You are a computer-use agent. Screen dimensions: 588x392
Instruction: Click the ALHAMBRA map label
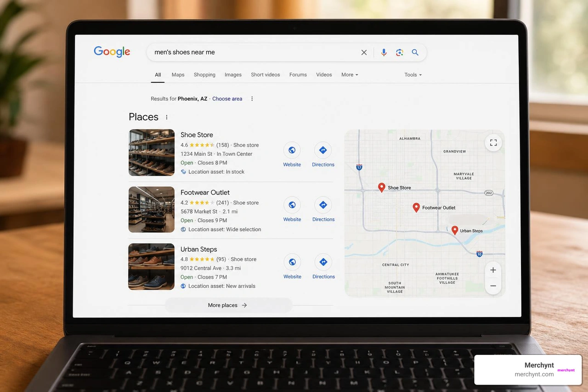(x=410, y=138)
